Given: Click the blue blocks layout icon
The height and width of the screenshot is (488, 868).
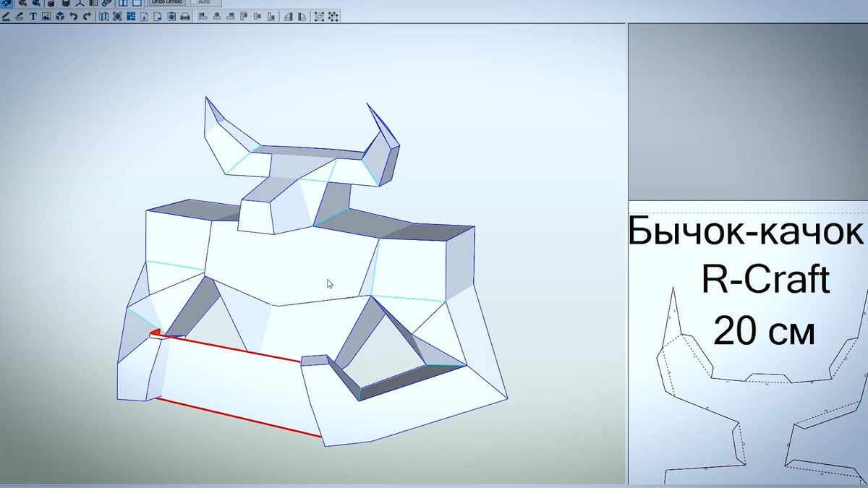Looking at the screenshot, I should coord(131,16).
